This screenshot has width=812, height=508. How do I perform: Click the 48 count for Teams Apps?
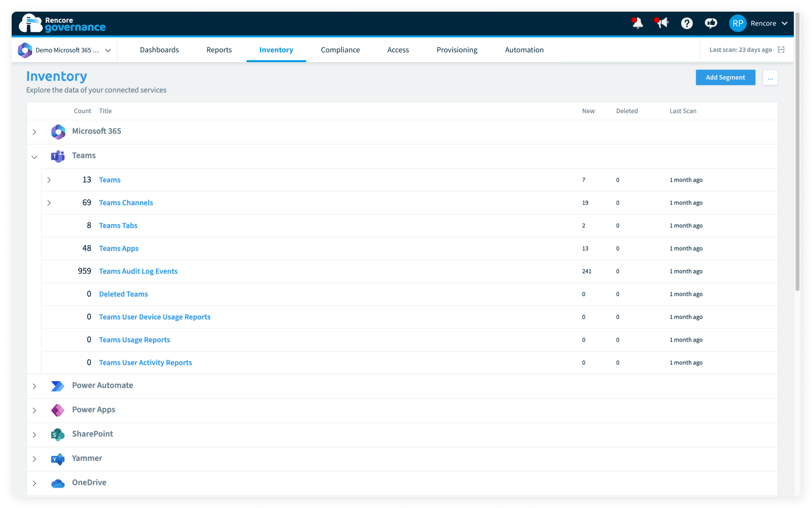click(87, 248)
